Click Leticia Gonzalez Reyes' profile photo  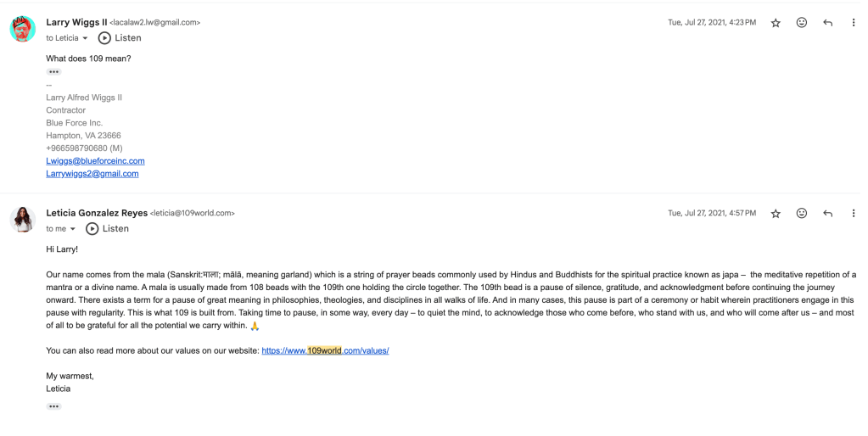coord(23,220)
